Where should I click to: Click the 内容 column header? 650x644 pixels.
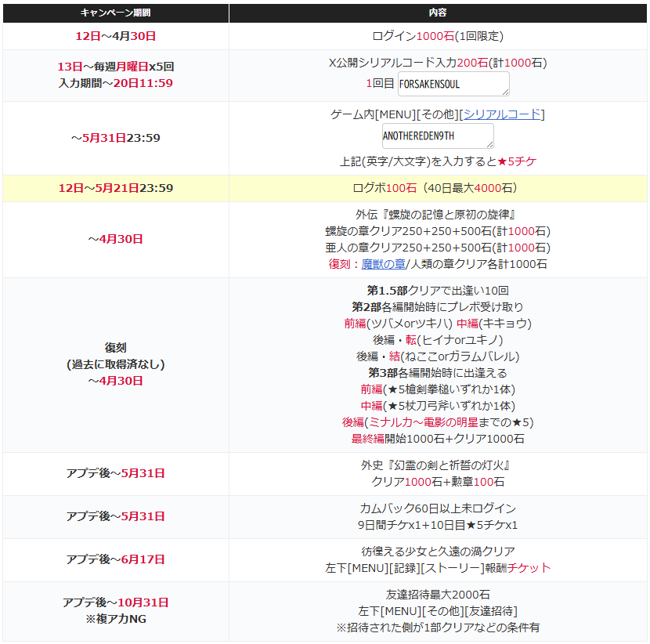(438, 13)
